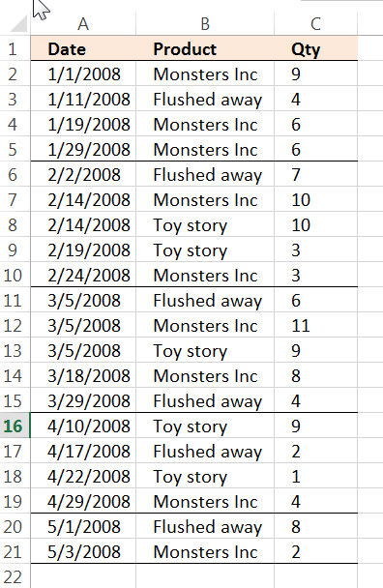Image resolution: width=383 pixels, height=588 pixels.
Task: Click Flushed away in row 3
Action: point(205,99)
